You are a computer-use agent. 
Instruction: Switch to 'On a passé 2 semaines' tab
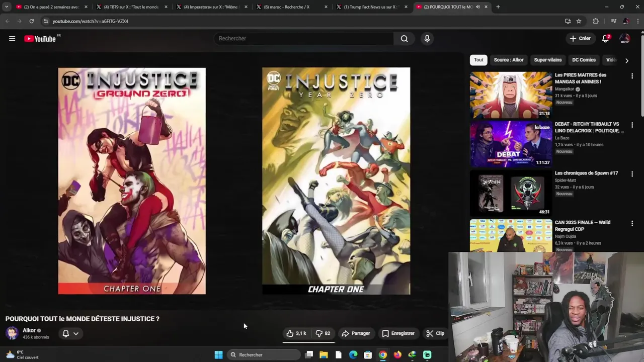(x=50, y=7)
